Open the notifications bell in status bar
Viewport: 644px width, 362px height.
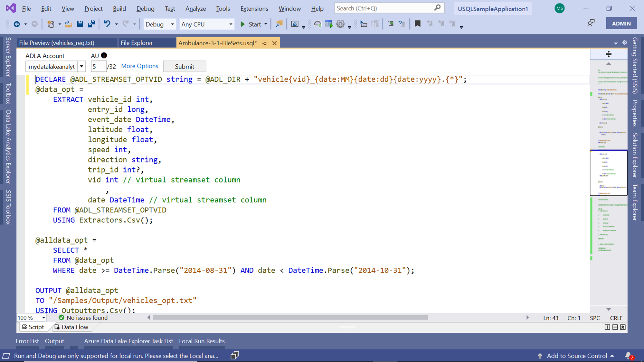628,356
